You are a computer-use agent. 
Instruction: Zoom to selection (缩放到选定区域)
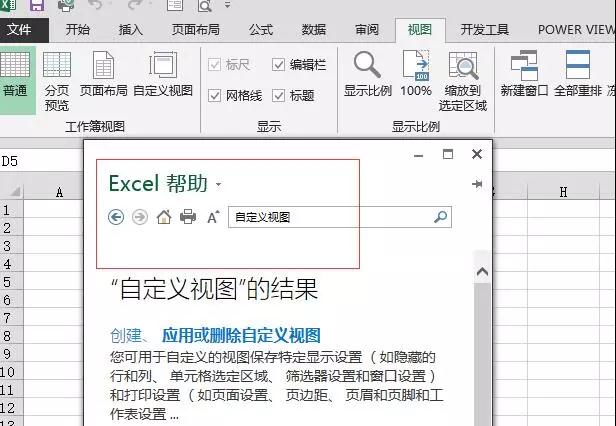[x=463, y=81]
